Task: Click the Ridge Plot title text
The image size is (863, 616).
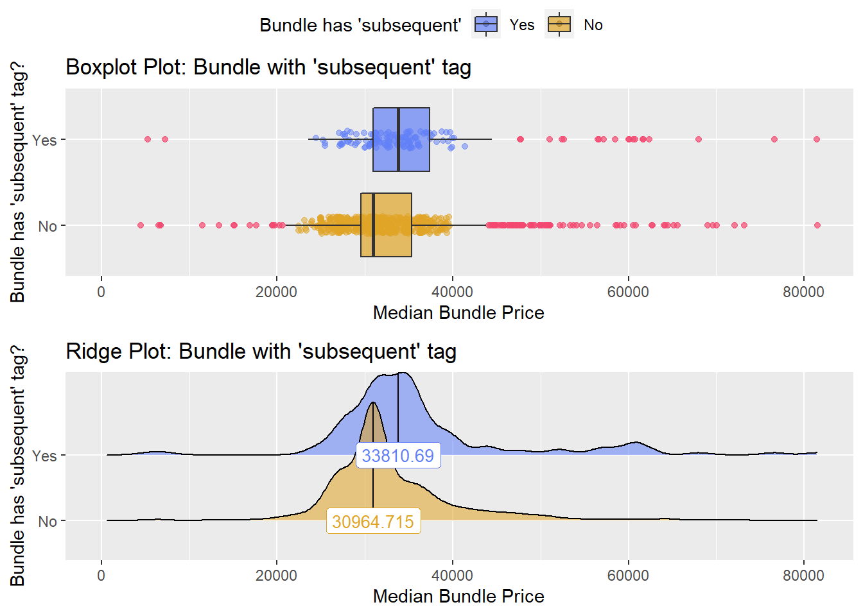Action: (x=261, y=351)
